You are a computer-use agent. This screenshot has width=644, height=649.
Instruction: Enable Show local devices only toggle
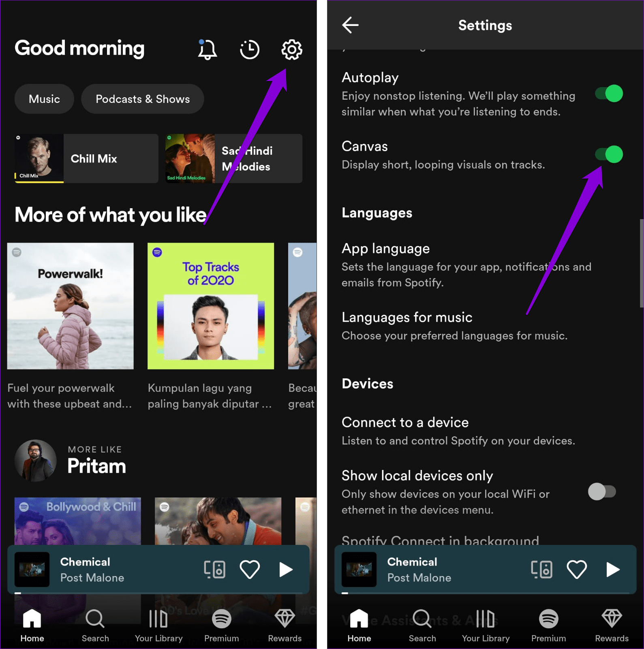tap(602, 491)
